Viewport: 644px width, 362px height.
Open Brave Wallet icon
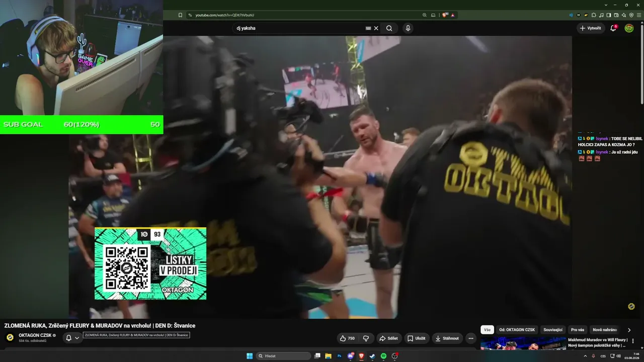[616, 15]
